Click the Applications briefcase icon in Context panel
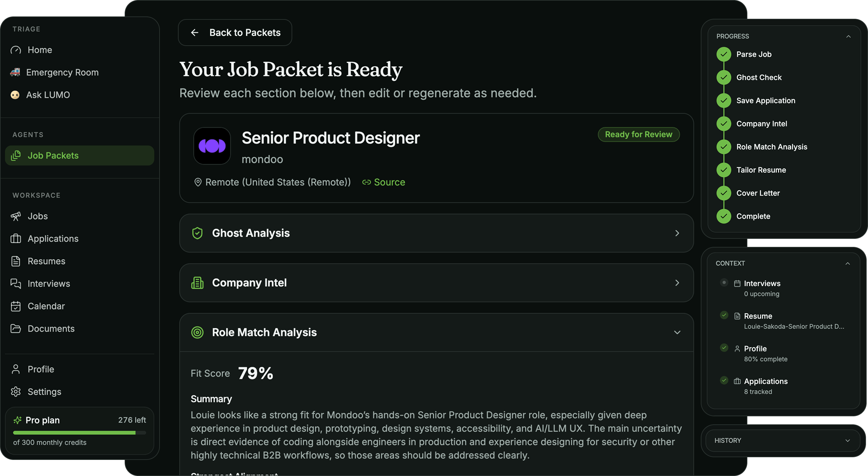Screen dimensions: 868x476 click(737, 381)
